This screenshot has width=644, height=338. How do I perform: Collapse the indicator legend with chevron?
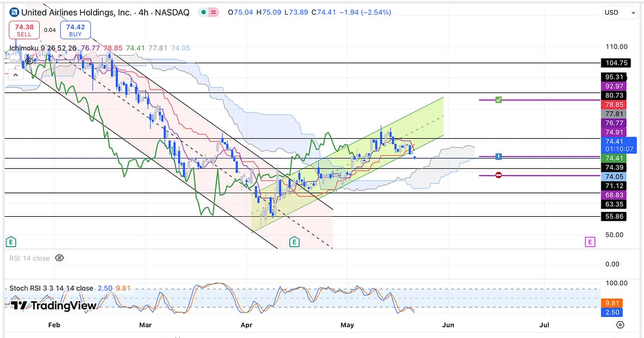tap(15, 74)
